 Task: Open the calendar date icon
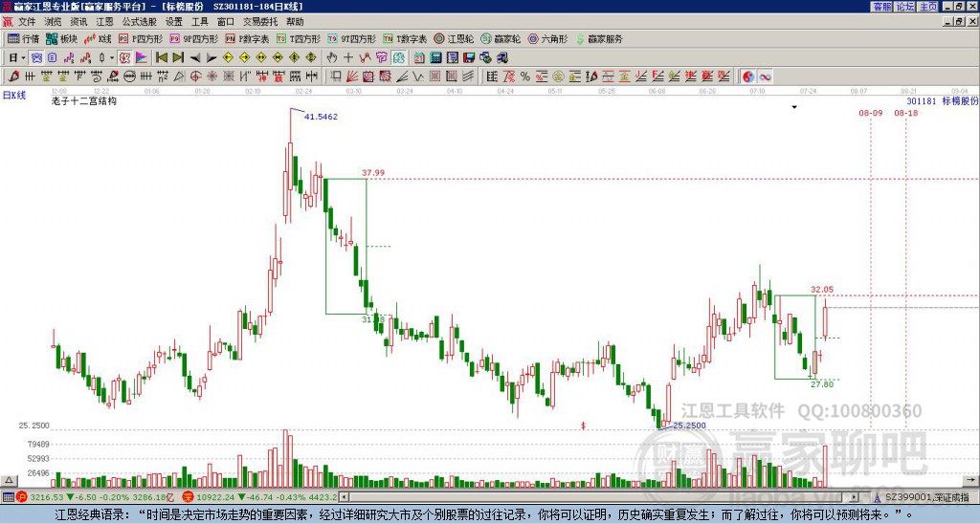click(419, 58)
